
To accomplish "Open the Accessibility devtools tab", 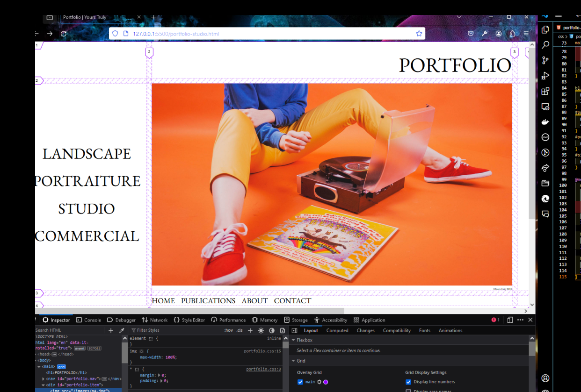I will [331, 320].
